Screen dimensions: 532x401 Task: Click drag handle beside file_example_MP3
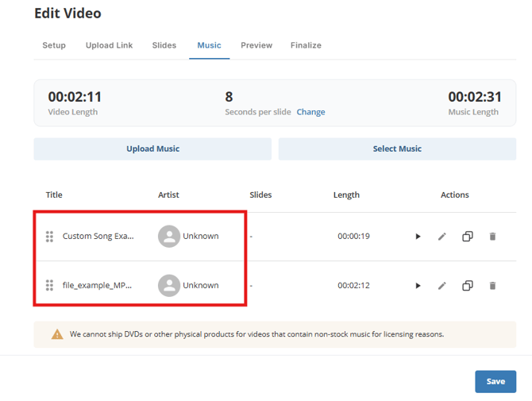(x=49, y=286)
